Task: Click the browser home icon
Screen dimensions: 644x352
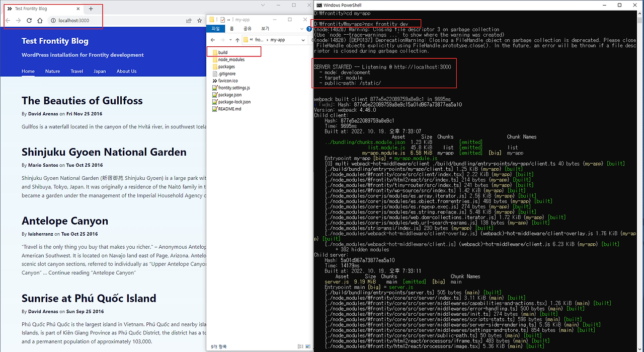Action: 40,21
